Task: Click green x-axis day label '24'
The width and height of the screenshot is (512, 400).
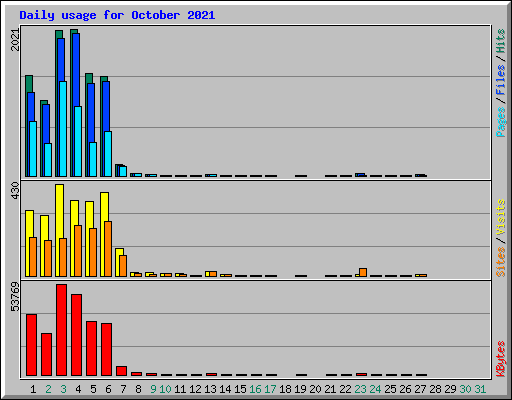Action: coord(375,389)
